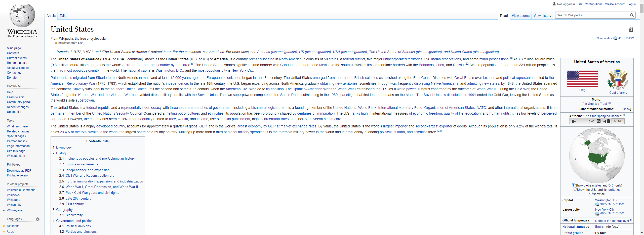Switch to the Talk tab
This screenshot has width=644, height=235.
[63, 16]
